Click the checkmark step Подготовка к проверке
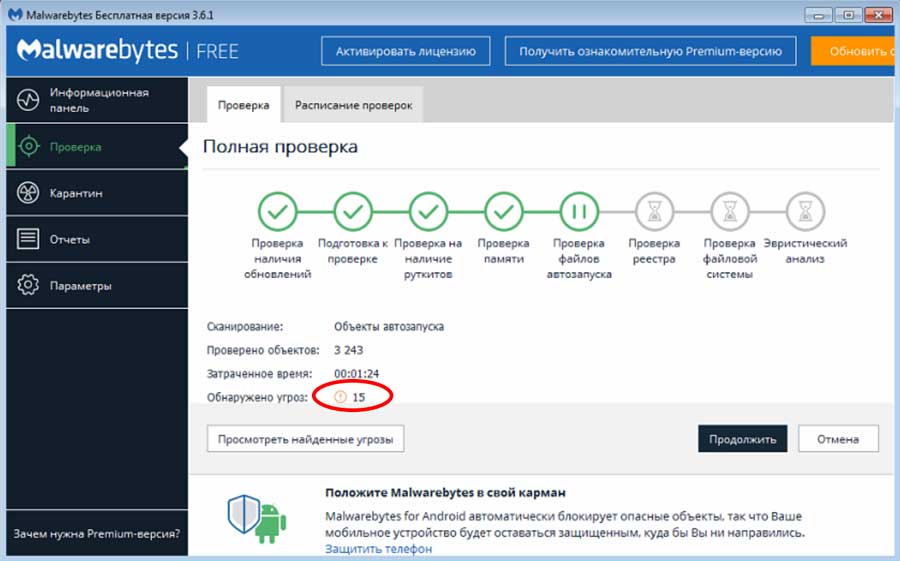Image resolution: width=900 pixels, height=561 pixels. click(x=353, y=212)
